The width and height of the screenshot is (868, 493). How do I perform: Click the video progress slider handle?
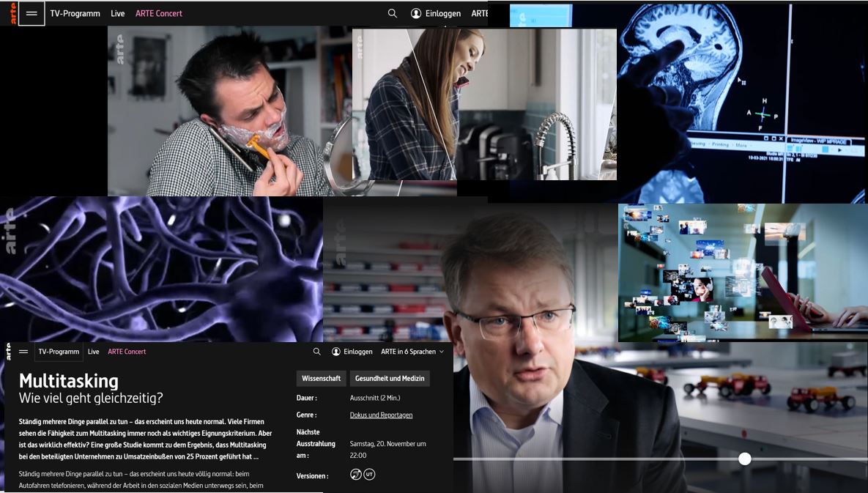(x=745, y=459)
